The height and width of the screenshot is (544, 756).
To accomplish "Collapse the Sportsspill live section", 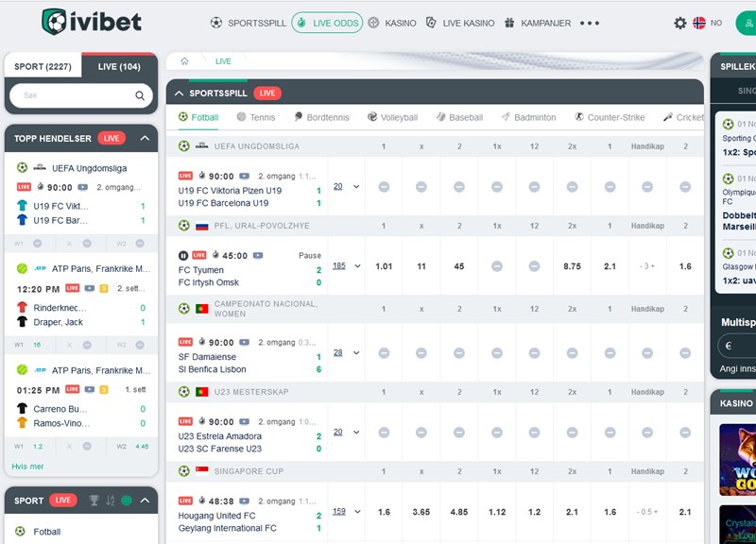I will tap(179, 93).
